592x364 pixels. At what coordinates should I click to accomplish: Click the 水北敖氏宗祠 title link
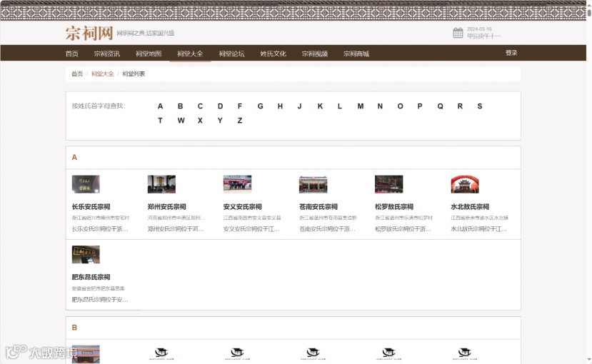470,207
